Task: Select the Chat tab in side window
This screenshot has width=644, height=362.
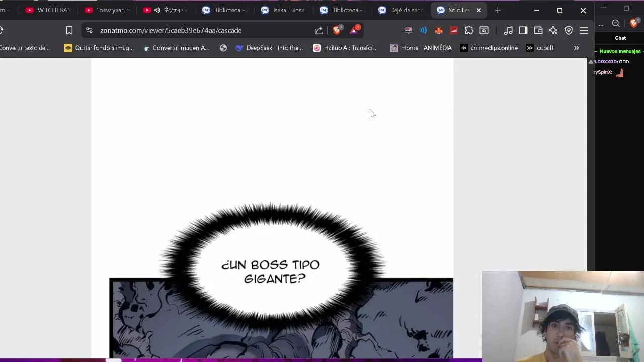Action: click(620, 38)
